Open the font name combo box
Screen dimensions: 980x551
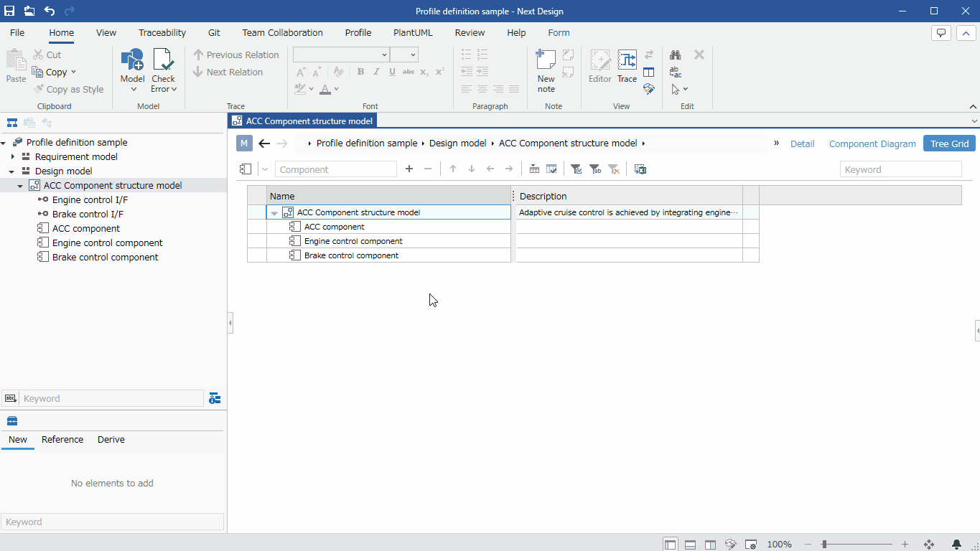click(x=340, y=55)
